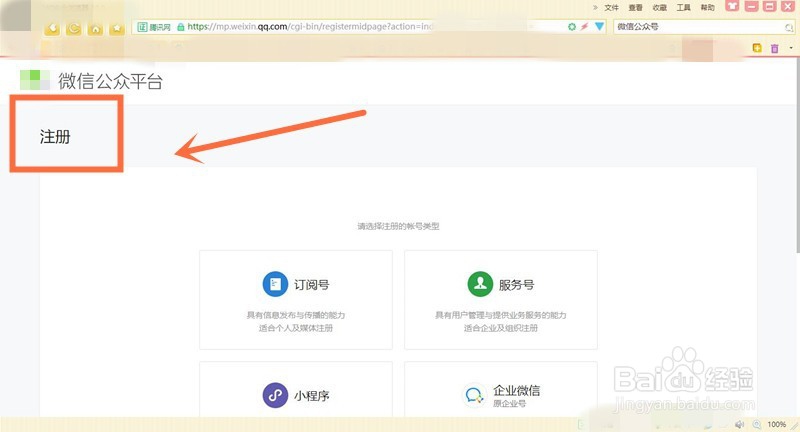Go back with the browser back arrow
This screenshot has width=800, height=432.
pos(52,29)
